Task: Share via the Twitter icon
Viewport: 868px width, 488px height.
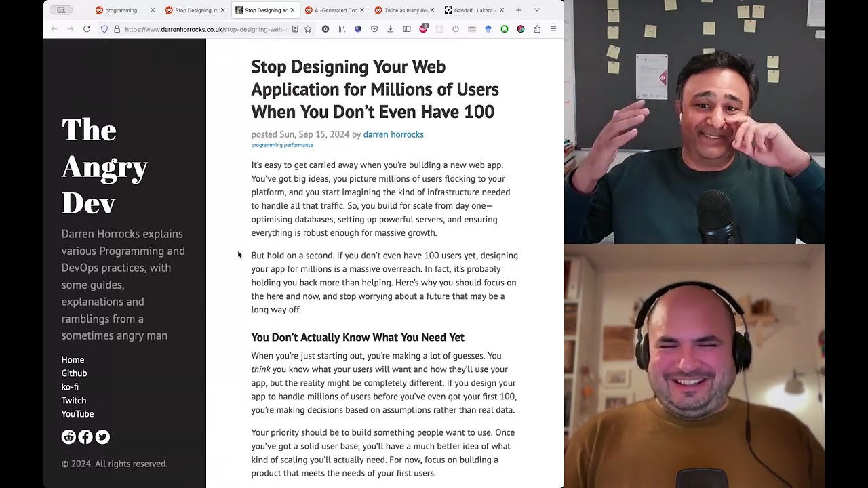Action: [x=102, y=437]
